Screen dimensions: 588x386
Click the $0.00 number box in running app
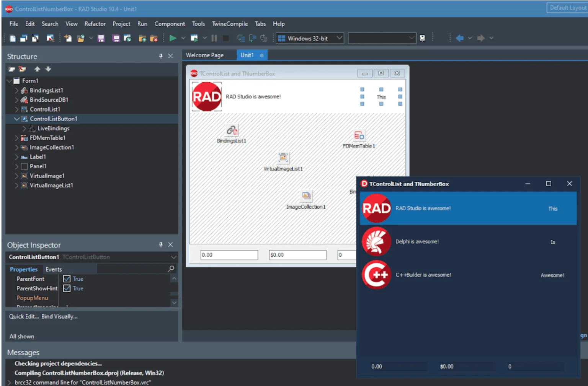click(x=467, y=366)
